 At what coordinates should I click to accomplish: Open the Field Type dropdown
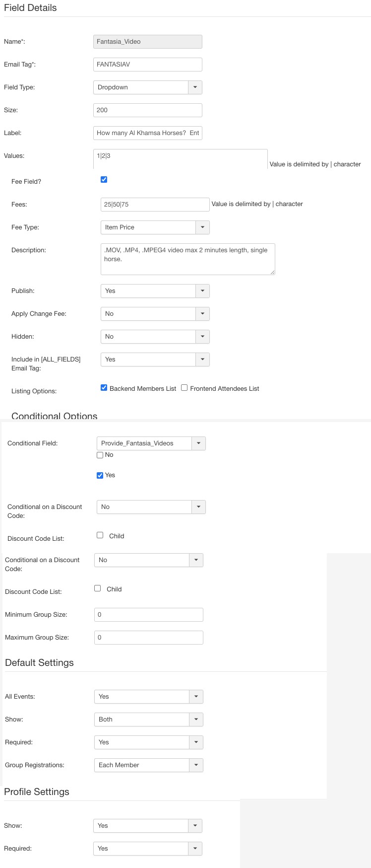(x=147, y=87)
